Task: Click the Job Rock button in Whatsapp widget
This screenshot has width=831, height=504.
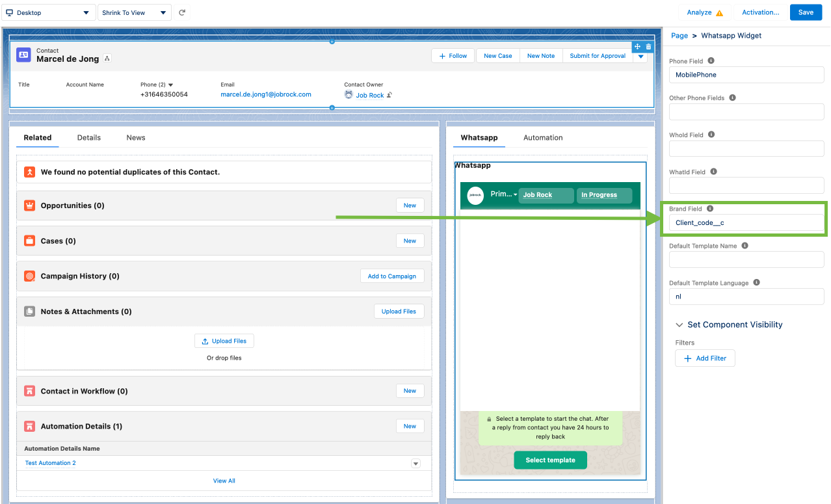Action: tap(546, 195)
